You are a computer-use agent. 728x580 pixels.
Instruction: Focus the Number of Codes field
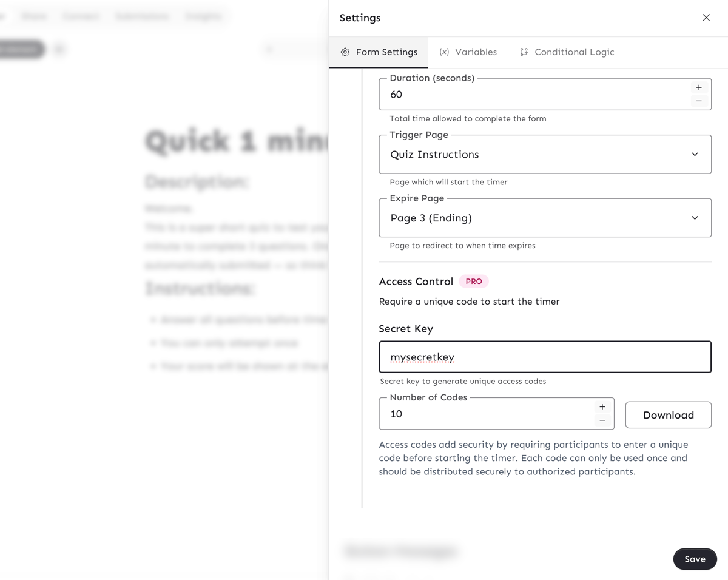click(485, 414)
